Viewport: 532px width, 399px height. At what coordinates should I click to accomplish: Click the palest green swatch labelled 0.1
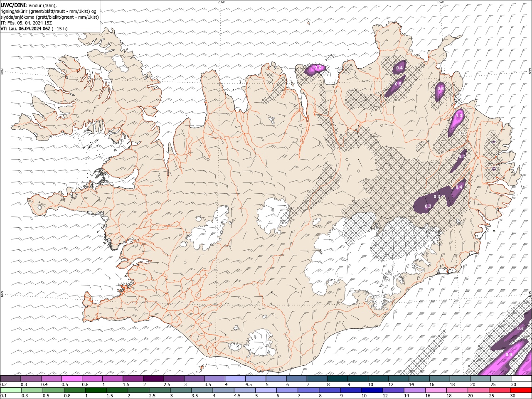click(x=10, y=390)
